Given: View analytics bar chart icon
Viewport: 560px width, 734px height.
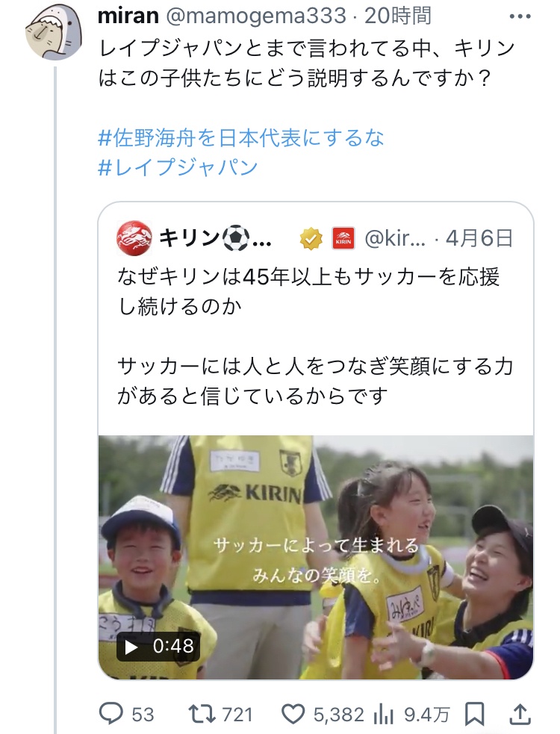Looking at the screenshot, I should (385, 715).
